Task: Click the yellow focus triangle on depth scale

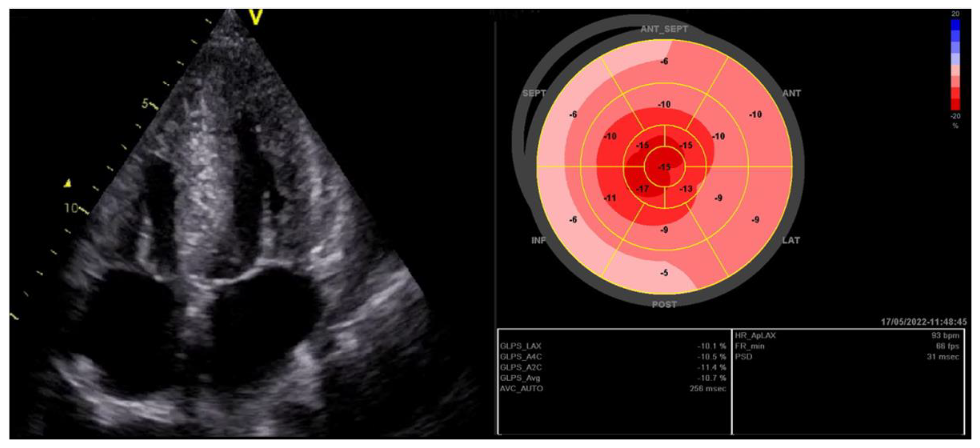Action: click(68, 184)
